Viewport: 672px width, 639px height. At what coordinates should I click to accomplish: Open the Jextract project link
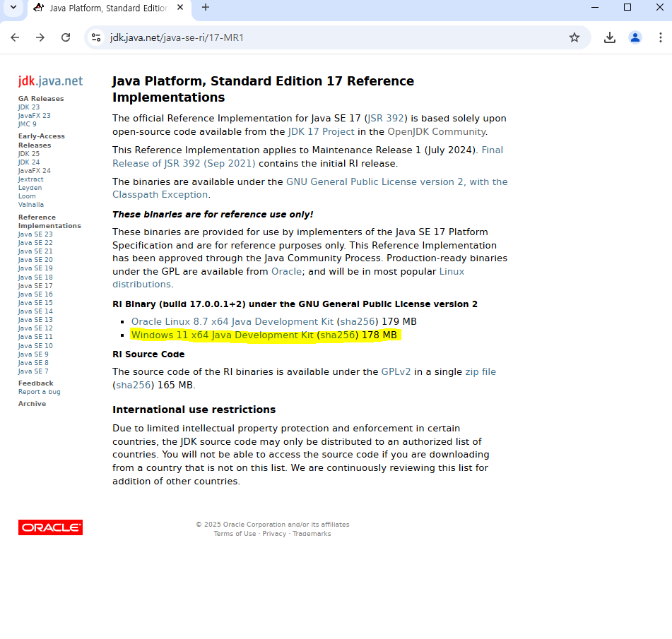click(x=31, y=179)
